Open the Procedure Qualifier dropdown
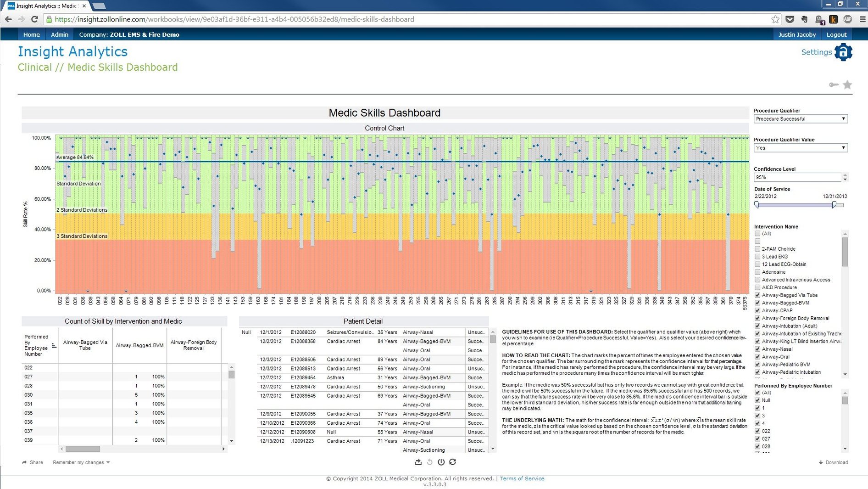The height and width of the screenshot is (489, 868). point(844,118)
